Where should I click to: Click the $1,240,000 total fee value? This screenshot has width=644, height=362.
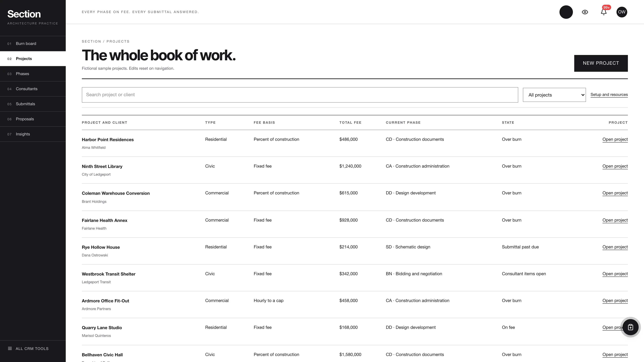click(350, 166)
